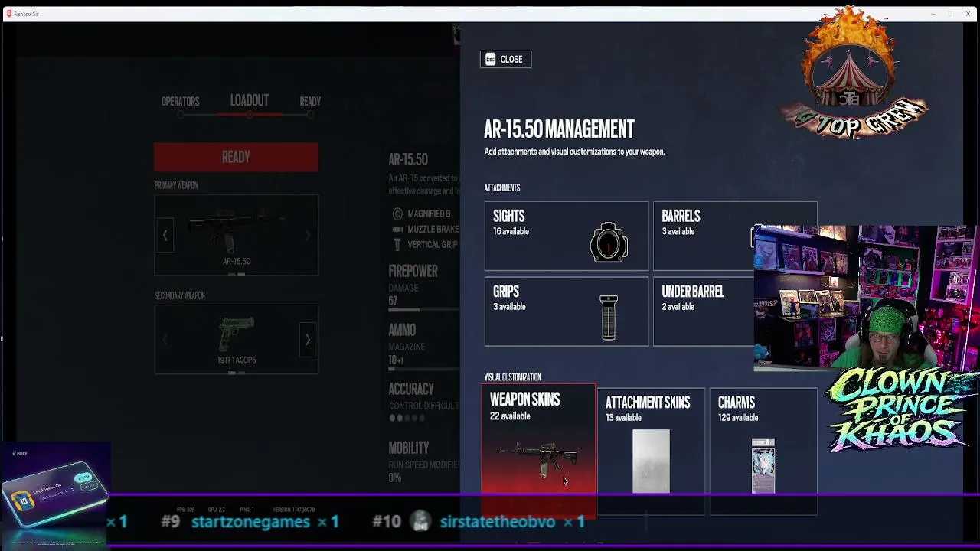Cycle primary weapon with right arrow
The height and width of the screenshot is (551, 980).
pyautogui.click(x=308, y=236)
